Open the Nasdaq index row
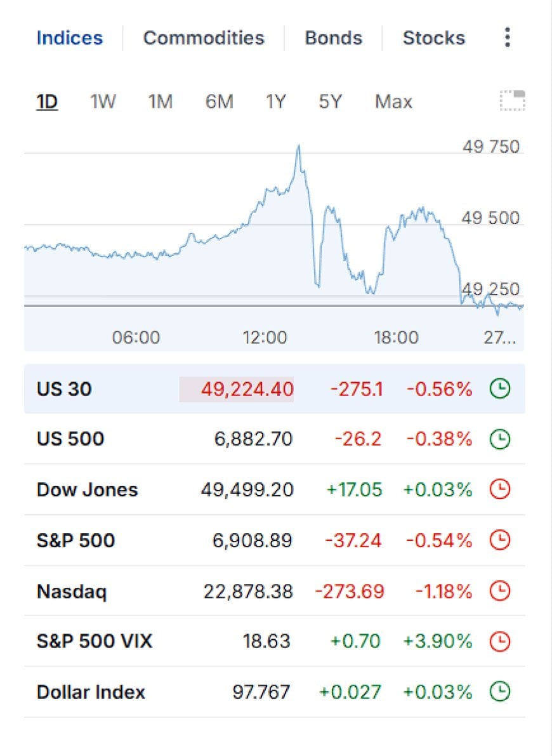Screen dimensions: 552x756 click(x=274, y=591)
